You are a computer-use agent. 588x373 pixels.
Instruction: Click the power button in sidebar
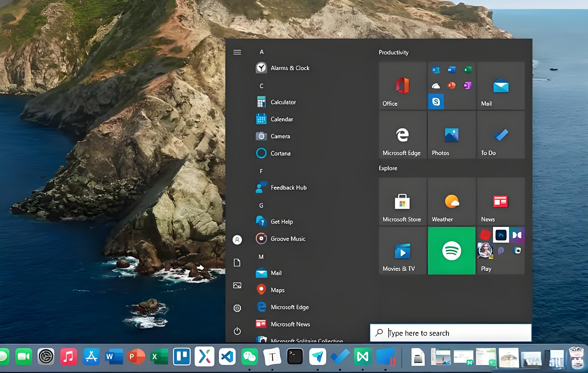coord(237,331)
